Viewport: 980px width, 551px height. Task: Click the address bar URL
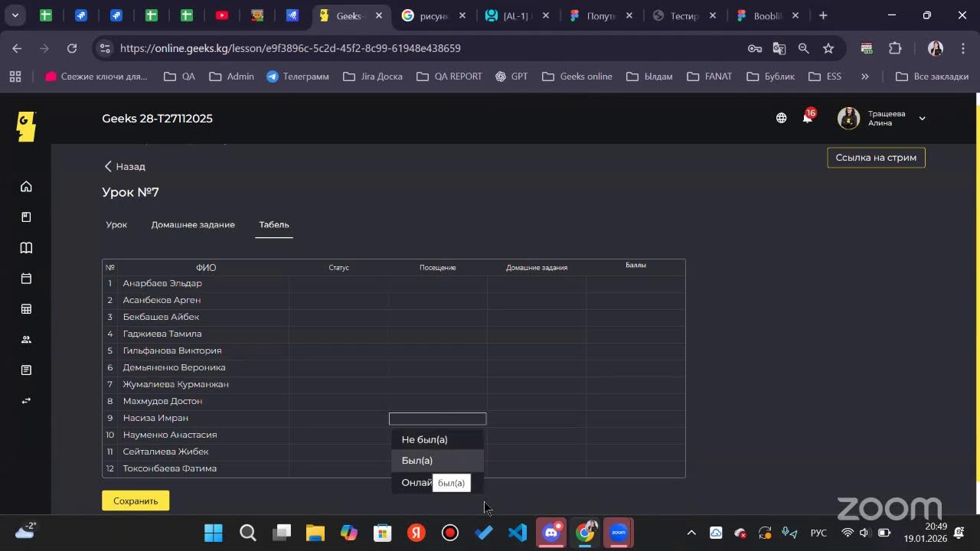pos(290,48)
